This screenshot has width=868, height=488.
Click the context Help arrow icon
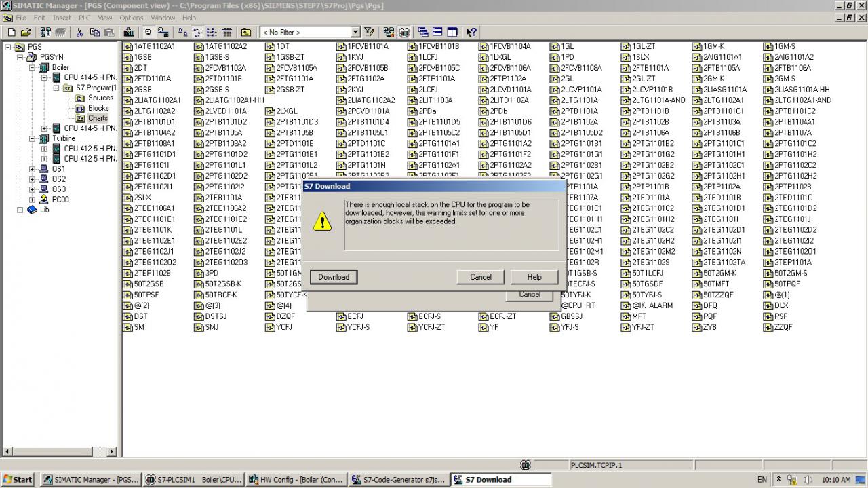(472, 32)
